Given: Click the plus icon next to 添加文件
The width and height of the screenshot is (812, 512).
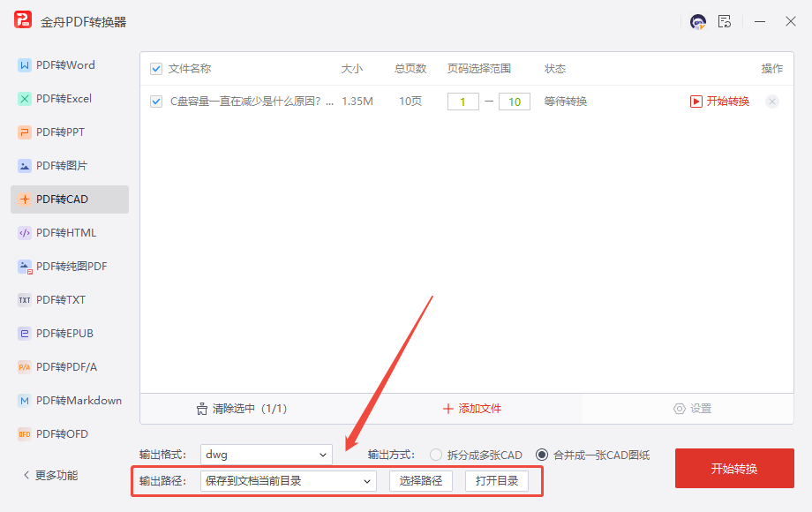Looking at the screenshot, I should click(x=448, y=409).
